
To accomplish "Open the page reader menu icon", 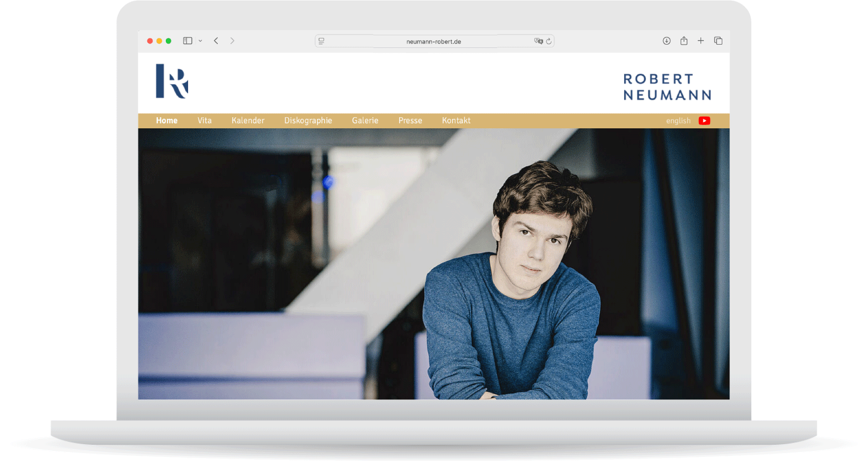I will click(x=322, y=41).
